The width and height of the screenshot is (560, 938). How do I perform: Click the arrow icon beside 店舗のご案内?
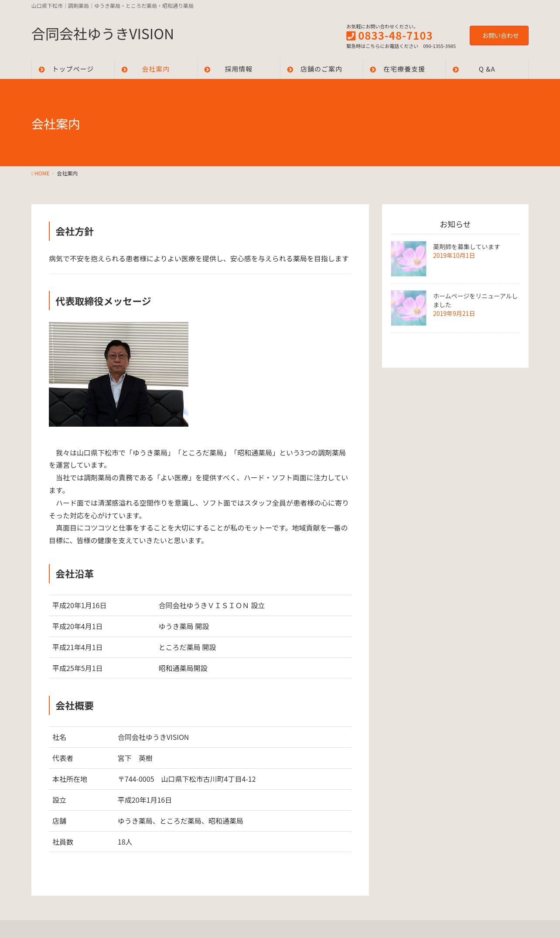click(290, 69)
